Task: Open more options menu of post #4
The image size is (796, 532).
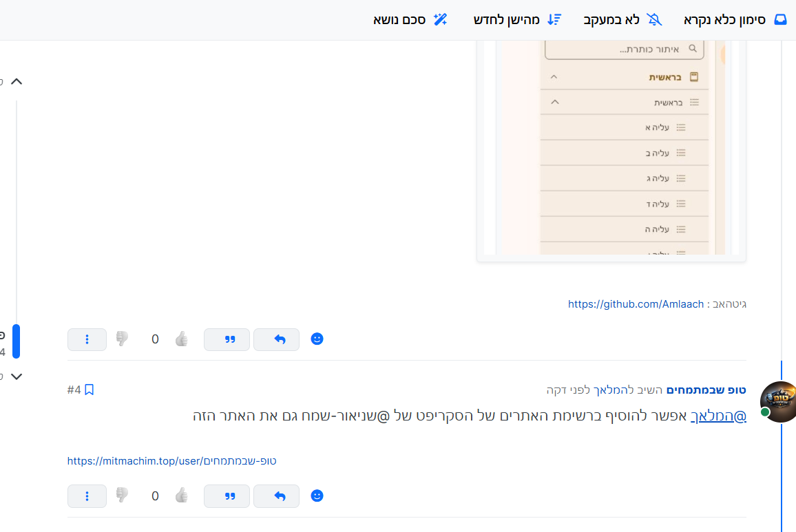Action: coord(87,496)
